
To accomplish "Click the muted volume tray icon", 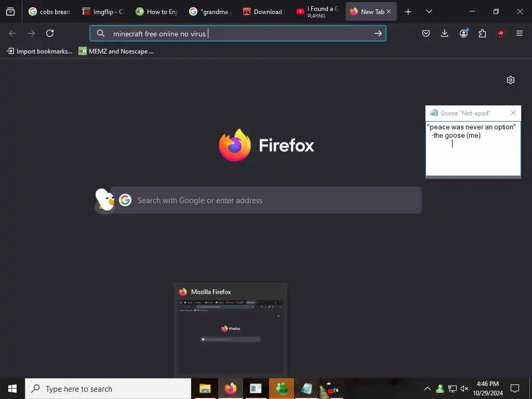I will [x=464, y=389].
